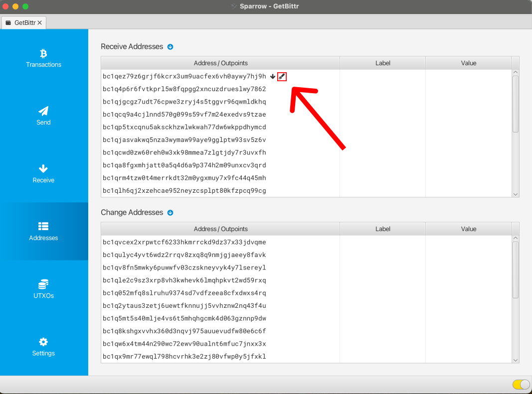Click the sign message pen icon

coord(282,76)
